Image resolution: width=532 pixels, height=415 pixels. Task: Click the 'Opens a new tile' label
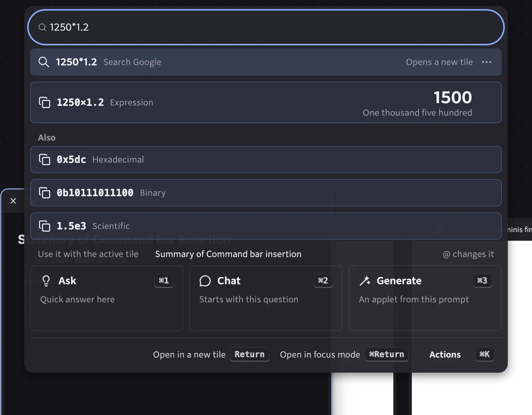point(439,62)
